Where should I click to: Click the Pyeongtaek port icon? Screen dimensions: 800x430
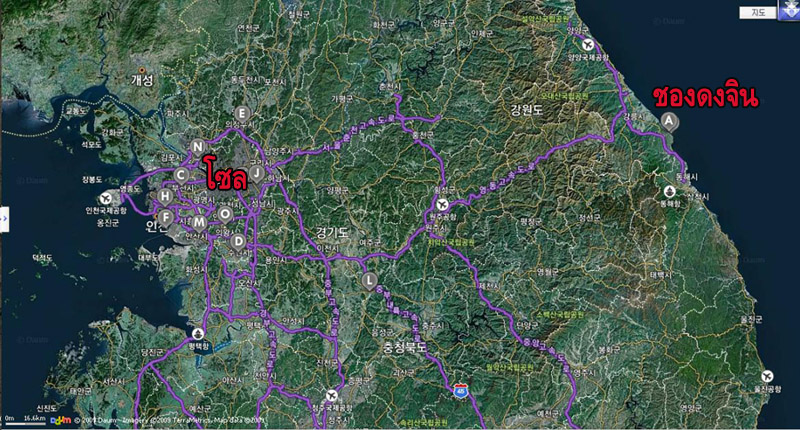[x=198, y=334]
